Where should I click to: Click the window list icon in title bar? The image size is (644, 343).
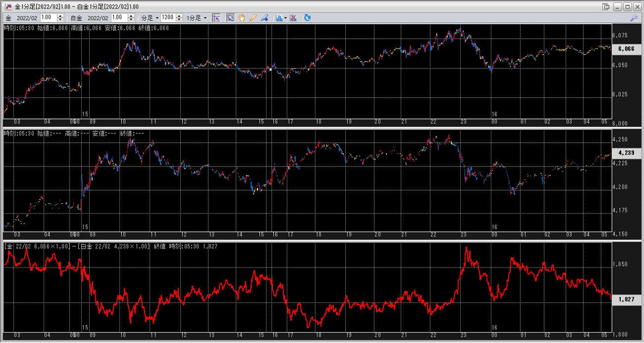coord(605,6)
